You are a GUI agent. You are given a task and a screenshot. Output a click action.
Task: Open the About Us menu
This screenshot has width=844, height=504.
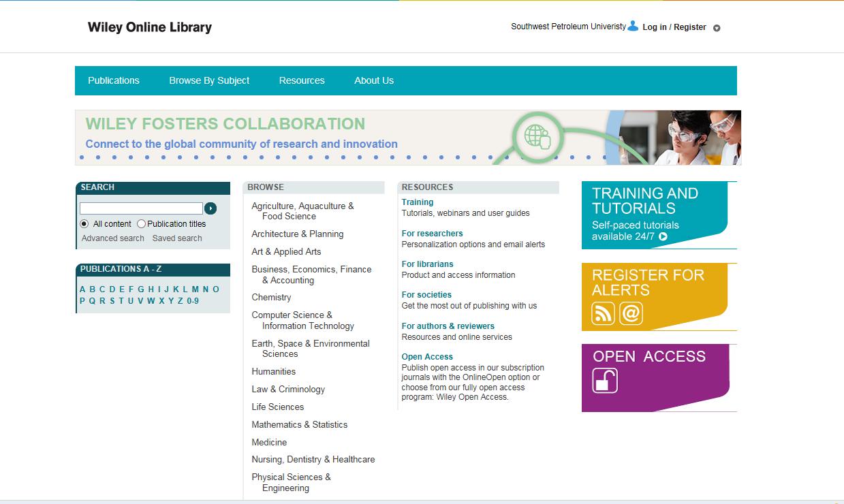374,80
